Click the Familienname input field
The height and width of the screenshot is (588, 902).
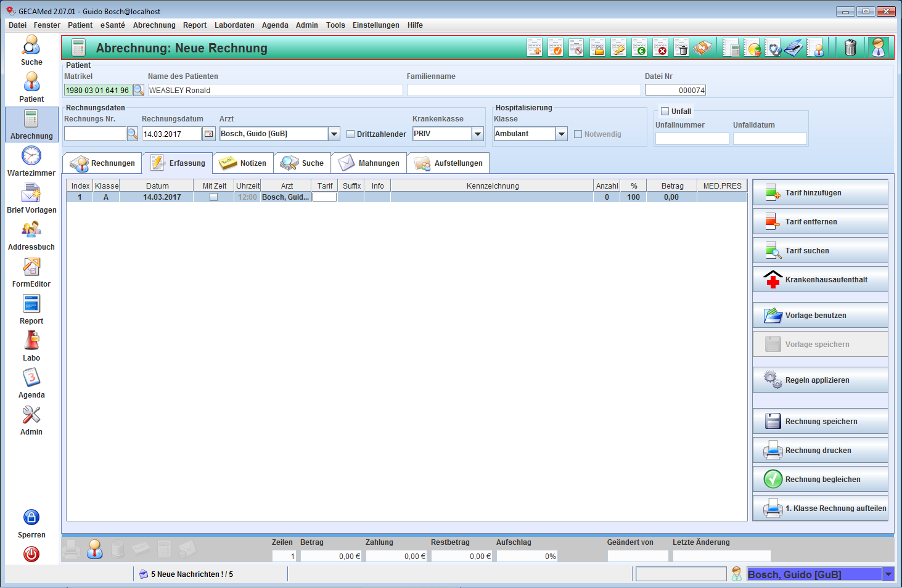tap(523, 90)
